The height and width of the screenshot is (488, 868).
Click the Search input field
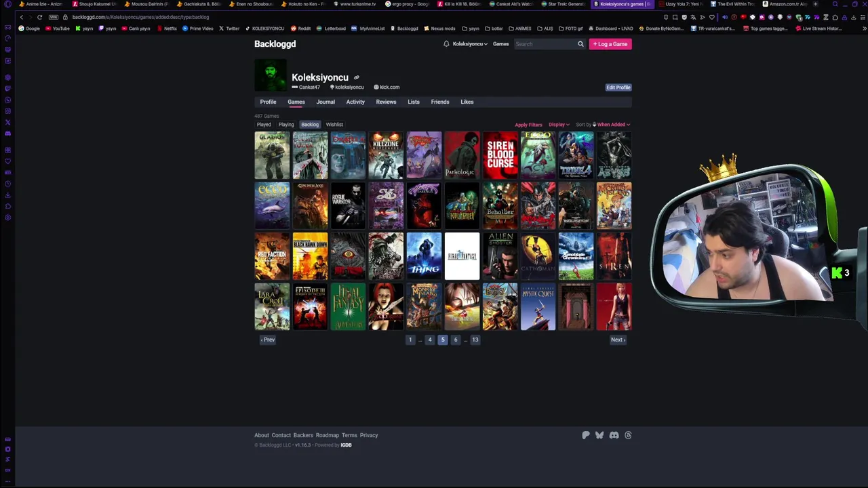(x=545, y=44)
